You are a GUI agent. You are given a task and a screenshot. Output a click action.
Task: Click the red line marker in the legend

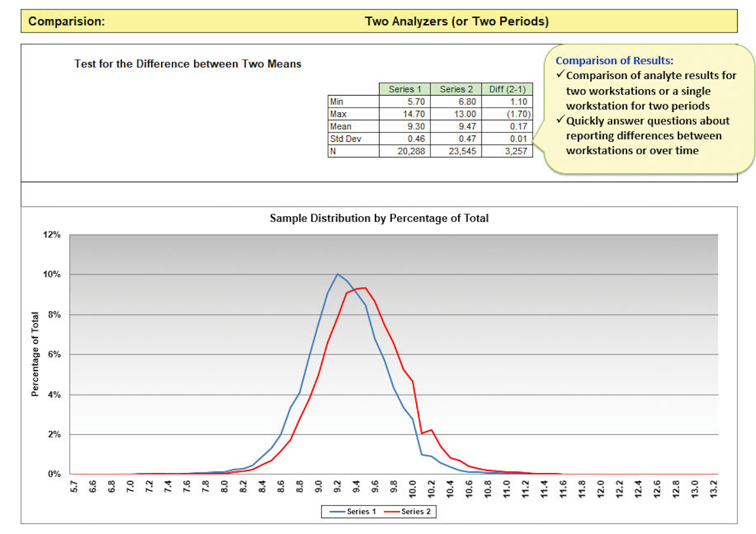(x=392, y=511)
